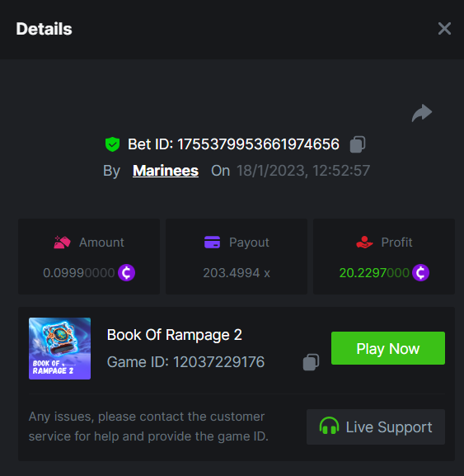Open the Marinees user profile link

166,171
